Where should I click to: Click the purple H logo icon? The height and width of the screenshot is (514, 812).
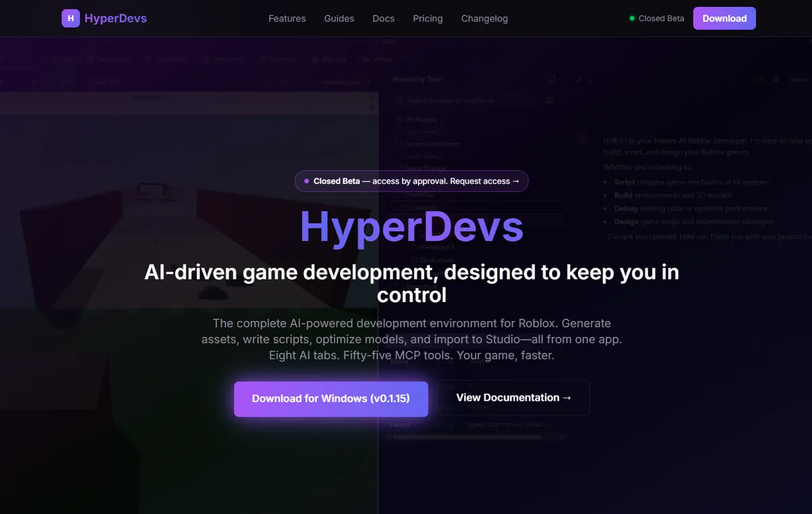pos(70,18)
